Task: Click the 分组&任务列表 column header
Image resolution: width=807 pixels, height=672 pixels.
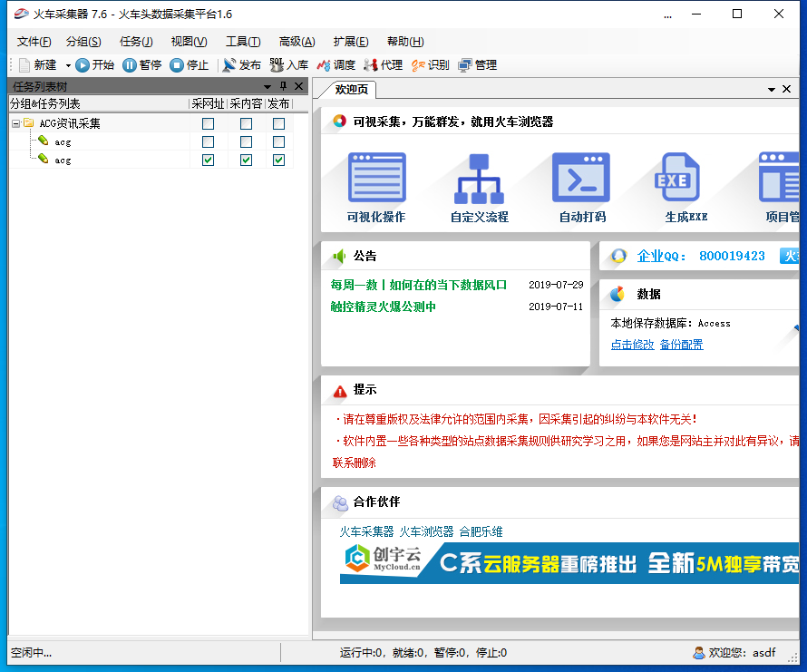Action: 98,104
